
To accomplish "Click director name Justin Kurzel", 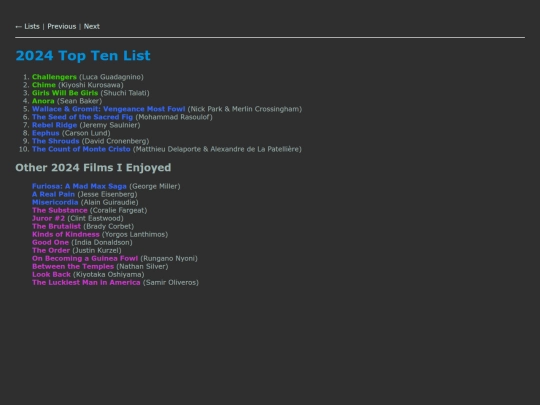I will [97, 250].
